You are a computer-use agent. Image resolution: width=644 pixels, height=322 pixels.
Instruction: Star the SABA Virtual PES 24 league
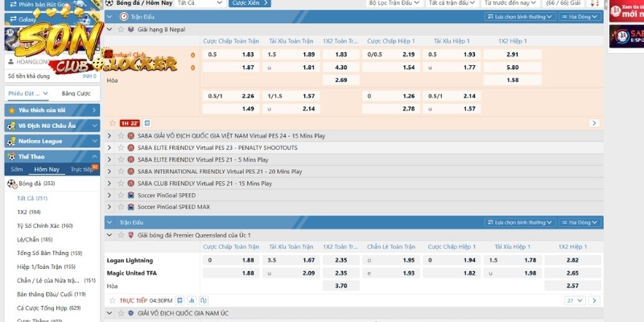tap(120, 136)
